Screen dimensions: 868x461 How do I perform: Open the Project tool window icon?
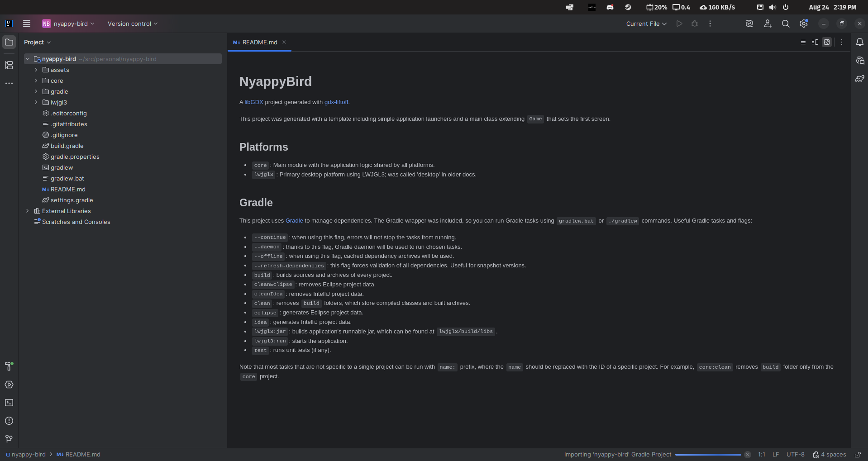click(x=9, y=42)
